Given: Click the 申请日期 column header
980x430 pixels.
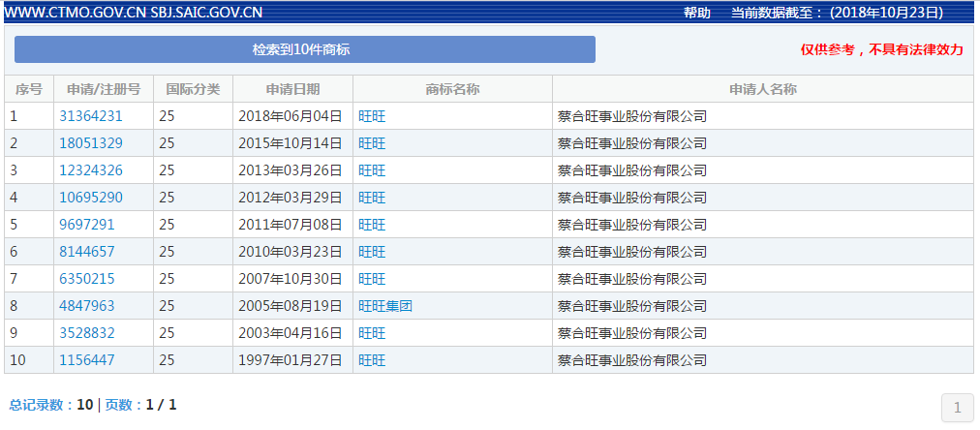Looking at the screenshot, I should [x=292, y=89].
